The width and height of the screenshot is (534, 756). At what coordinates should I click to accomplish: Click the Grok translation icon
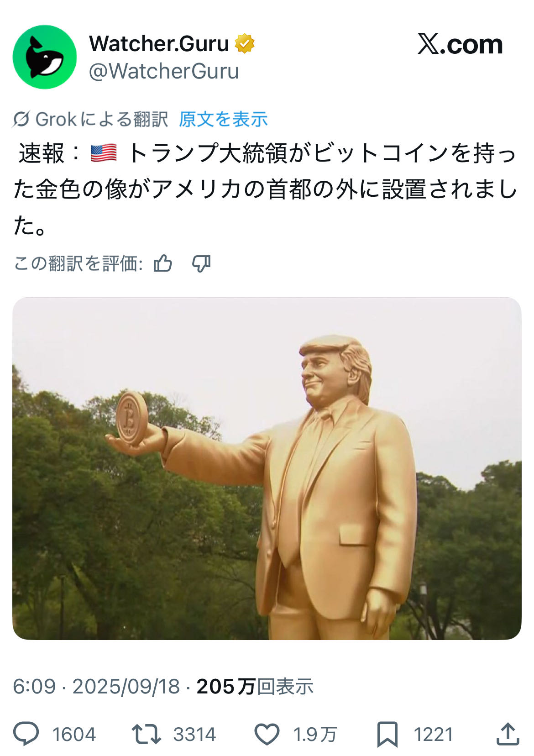pos(21,120)
